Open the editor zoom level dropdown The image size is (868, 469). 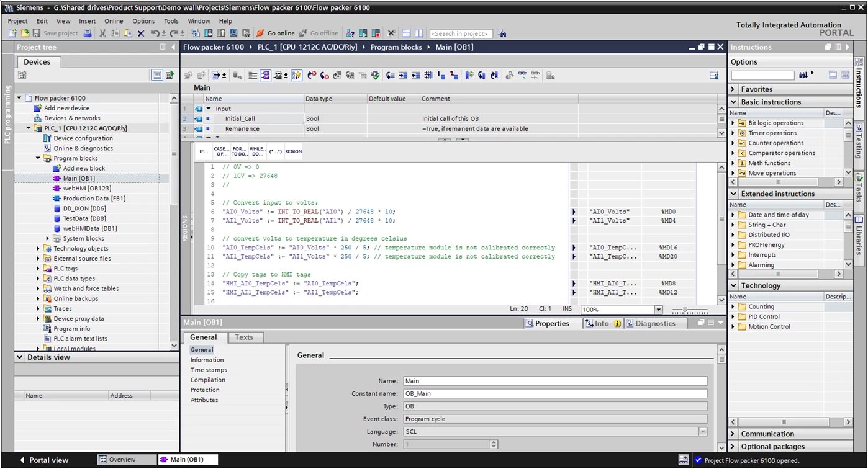658,310
